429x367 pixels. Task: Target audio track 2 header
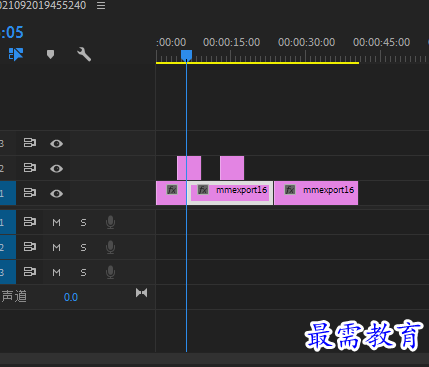pos(8,247)
